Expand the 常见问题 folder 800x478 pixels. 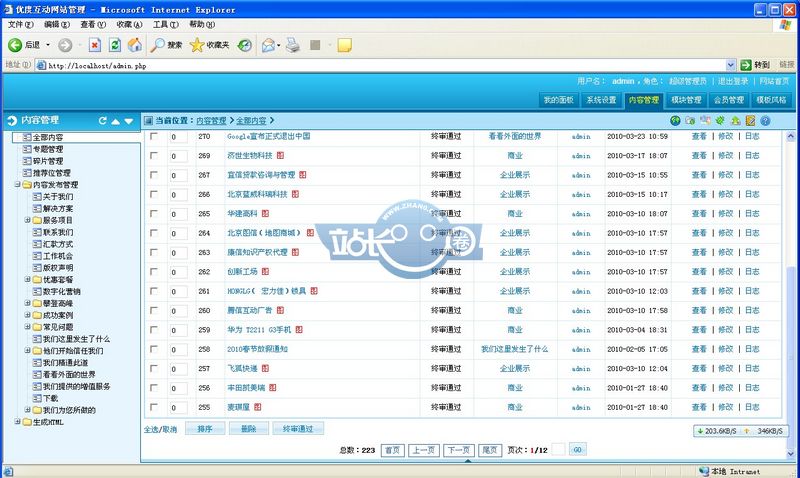pos(28,327)
